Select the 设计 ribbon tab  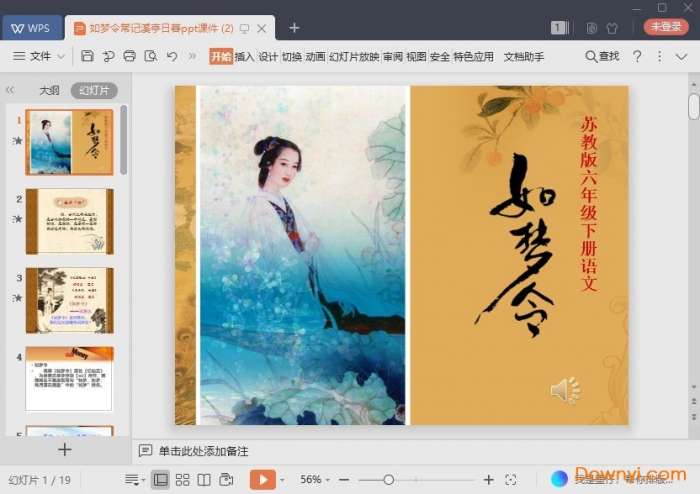[268, 57]
